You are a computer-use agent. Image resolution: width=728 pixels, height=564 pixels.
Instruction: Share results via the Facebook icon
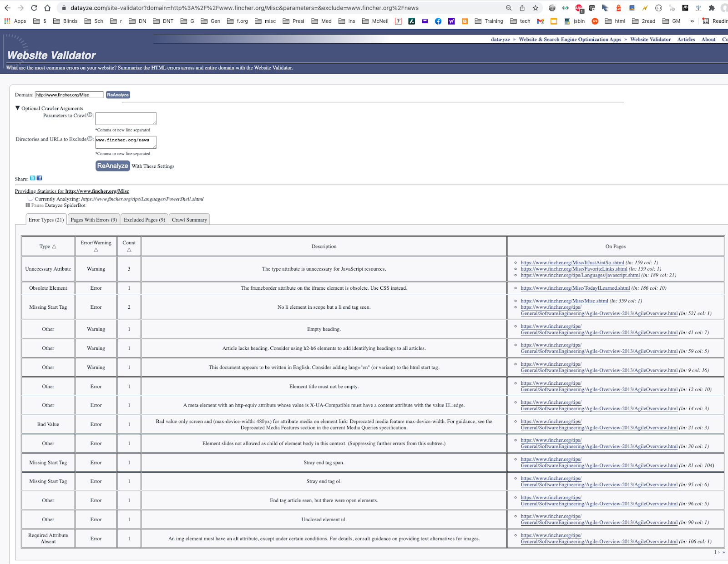click(39, 178)
